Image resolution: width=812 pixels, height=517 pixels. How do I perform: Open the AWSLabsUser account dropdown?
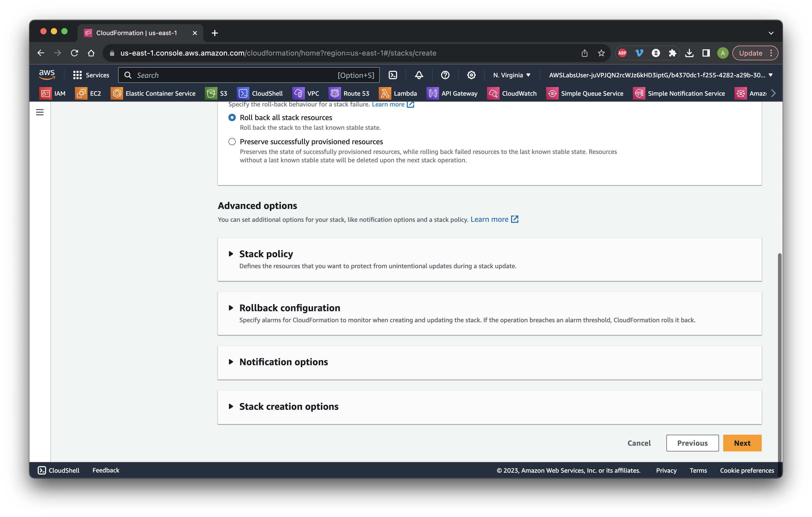pos(661,75)
